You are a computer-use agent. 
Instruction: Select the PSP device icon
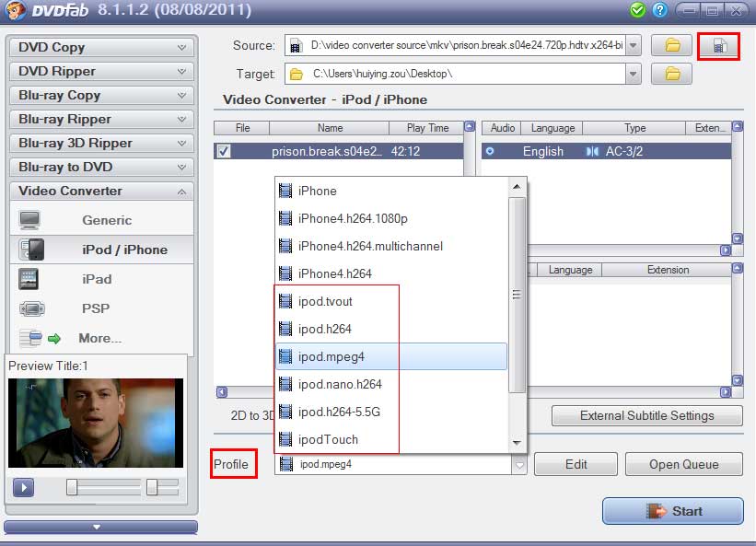(x=32, y=308)
